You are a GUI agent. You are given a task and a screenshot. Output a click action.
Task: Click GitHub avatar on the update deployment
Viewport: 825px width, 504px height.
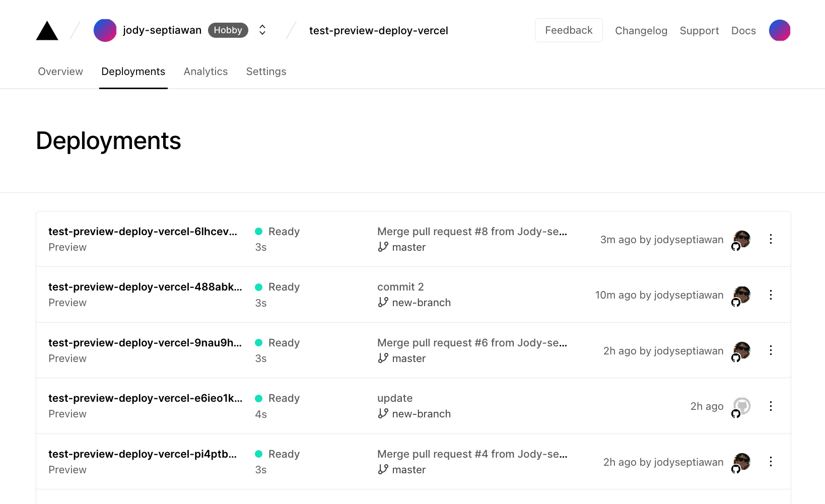pyautogui.click(x=741, y=406)
